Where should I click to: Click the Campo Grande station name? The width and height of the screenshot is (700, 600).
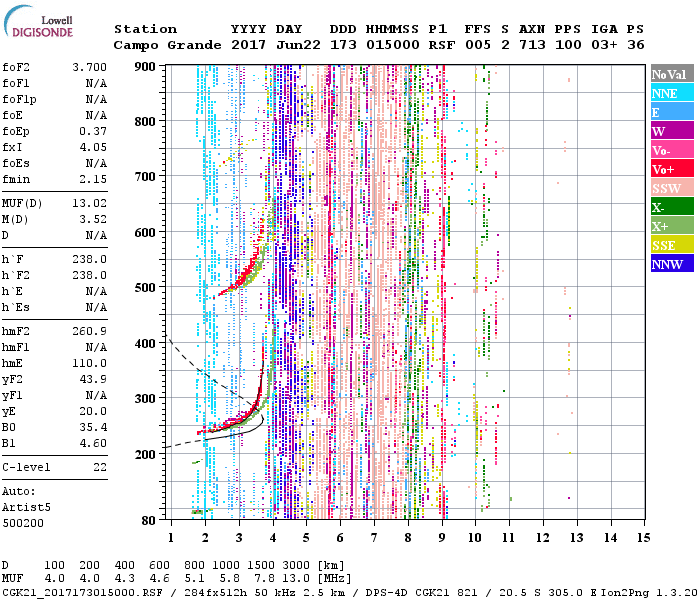point(160,45)
